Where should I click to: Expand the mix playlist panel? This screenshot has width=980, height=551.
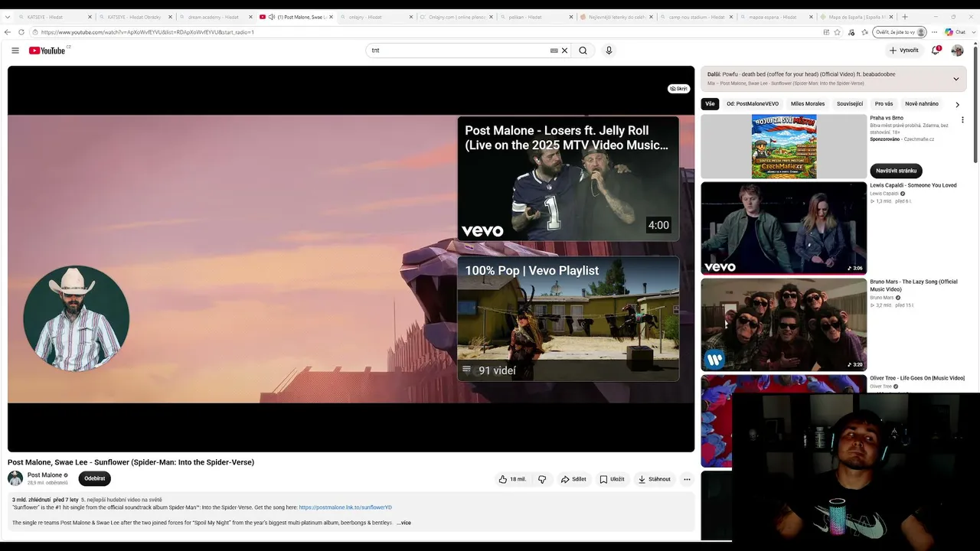click(955, 79)
